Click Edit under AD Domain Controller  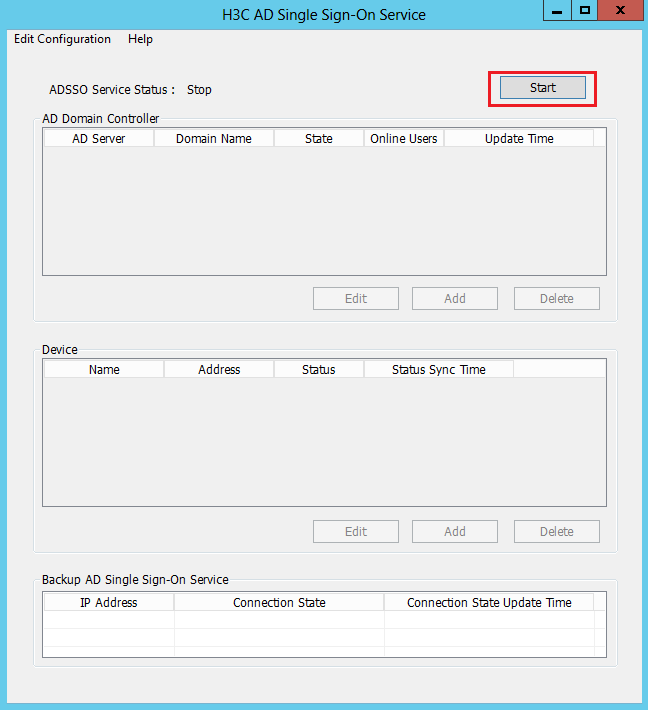356,298
